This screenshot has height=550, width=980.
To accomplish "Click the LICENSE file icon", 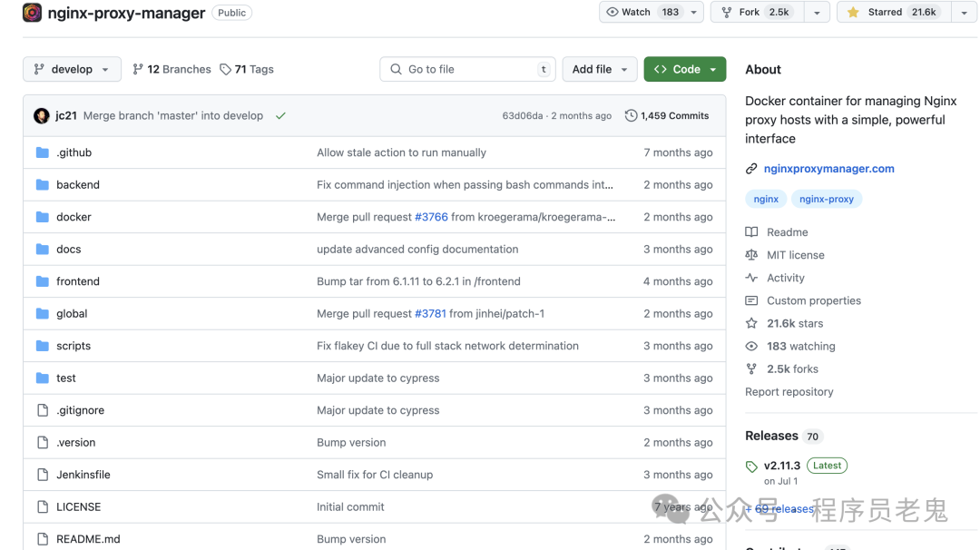I will (x=43, y=506).
